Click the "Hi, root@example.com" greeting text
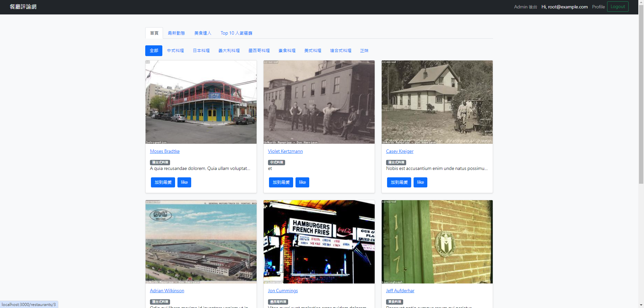The width and height of the screenshot is (644, 308). click(x=565, y=7)
